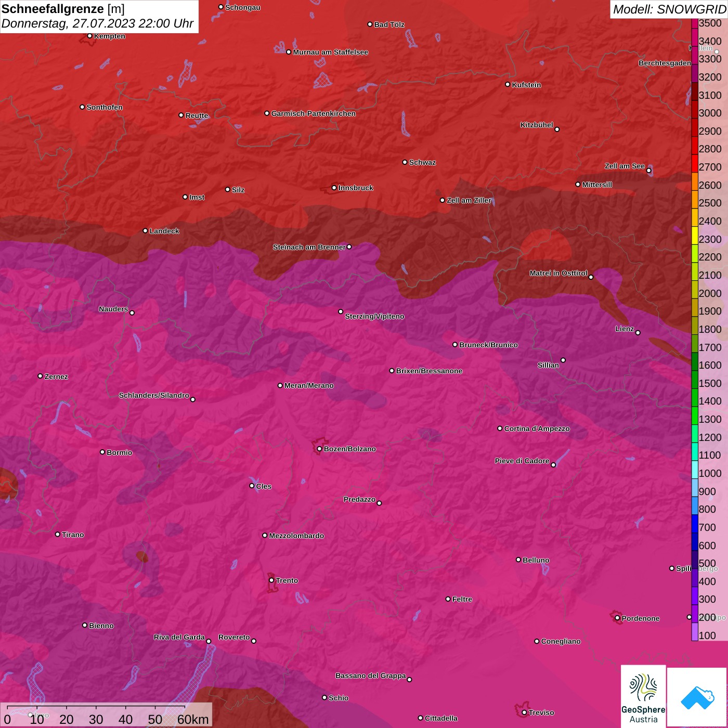Click the Modell: SNOWGRID label

(x=669, y=9)
